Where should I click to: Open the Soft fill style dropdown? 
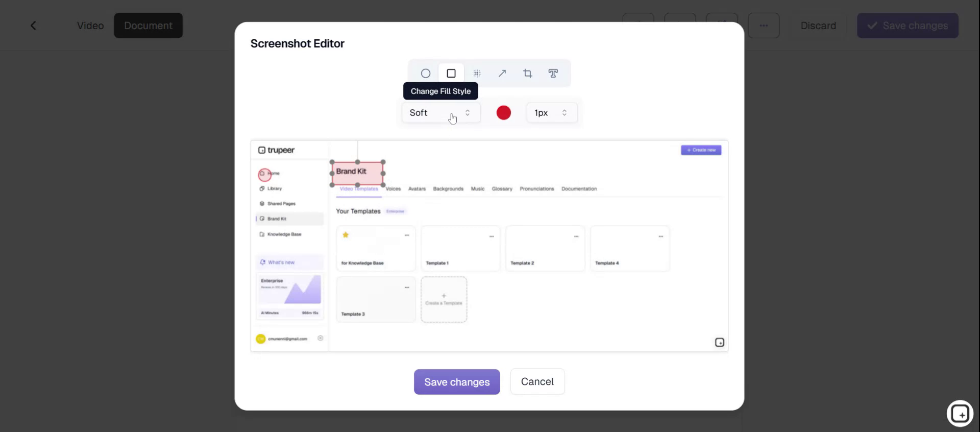(x=440, y=113)
